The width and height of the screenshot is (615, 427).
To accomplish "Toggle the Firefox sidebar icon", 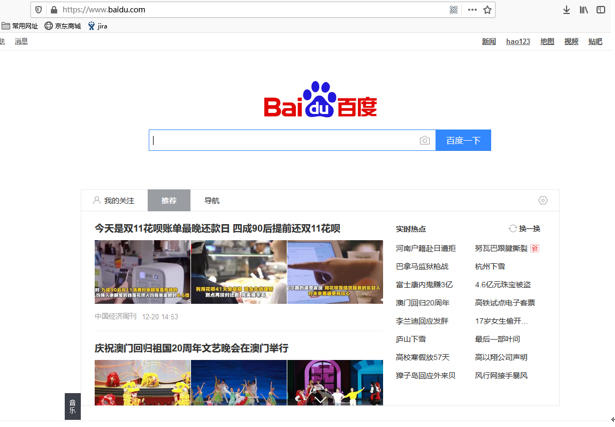I will [600, 10].
